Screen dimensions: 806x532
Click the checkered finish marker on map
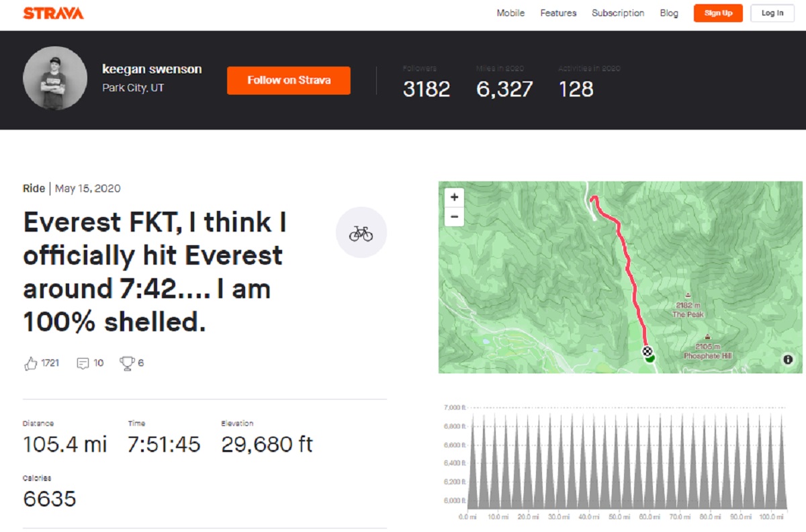pyautogui.click(x=647, y=351)
